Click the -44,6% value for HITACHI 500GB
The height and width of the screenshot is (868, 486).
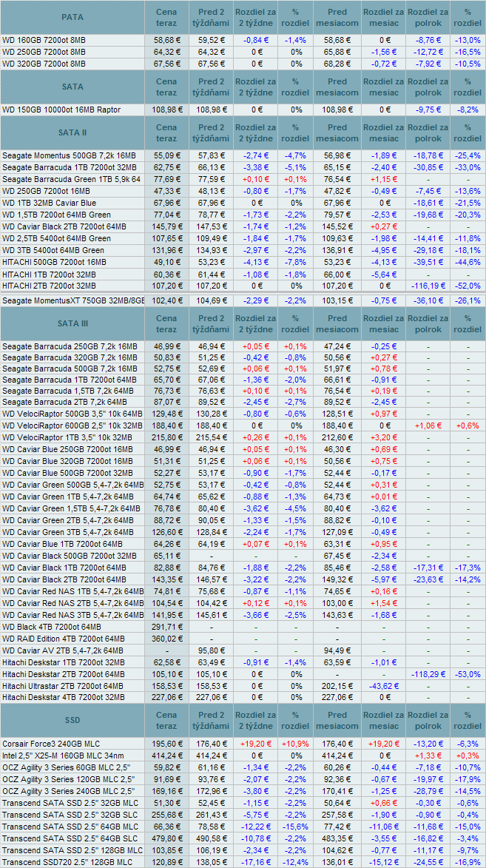point(468,262)
